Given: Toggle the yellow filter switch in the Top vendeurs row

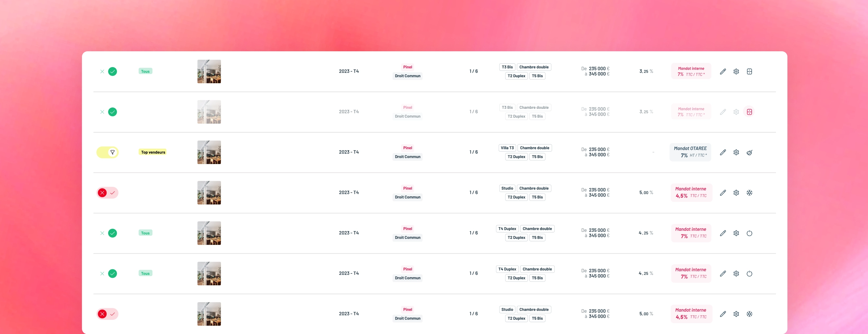Looking at the screenshot, I should click(108, 152).
